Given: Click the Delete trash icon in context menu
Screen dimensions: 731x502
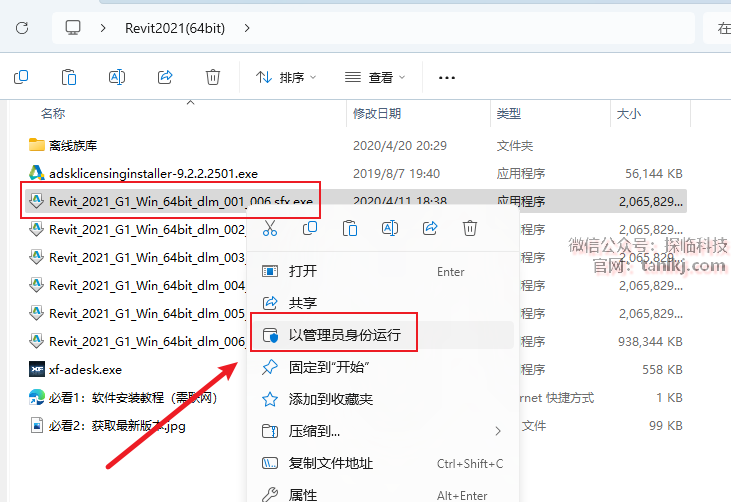Looking at the screenshot, I should 469,228.
